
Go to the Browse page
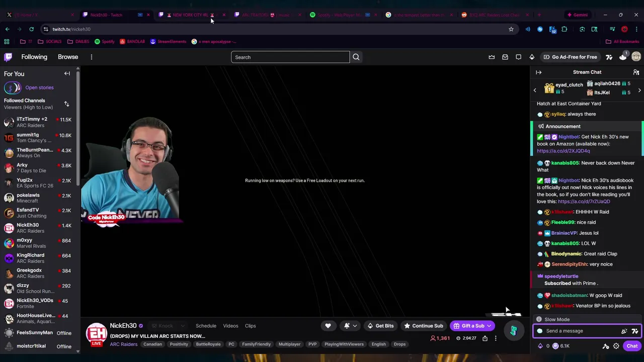tap(68, 57)
